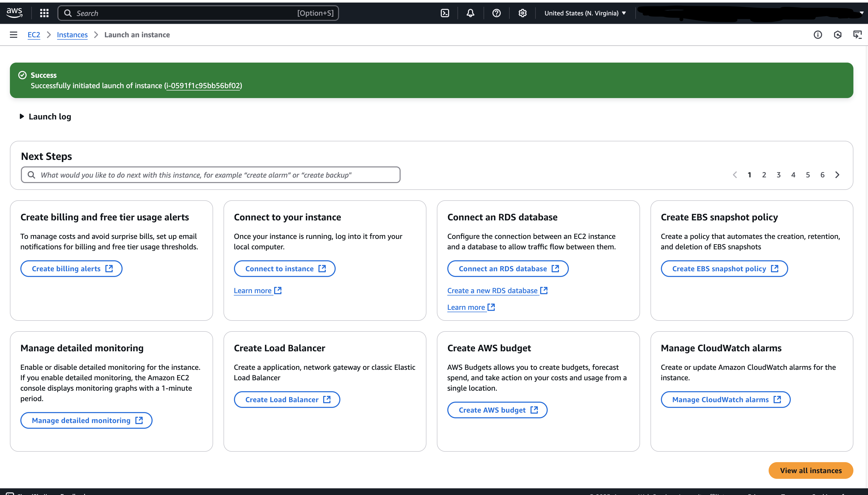Toggle the hamburger navigation menu

(x=14, y=35)
